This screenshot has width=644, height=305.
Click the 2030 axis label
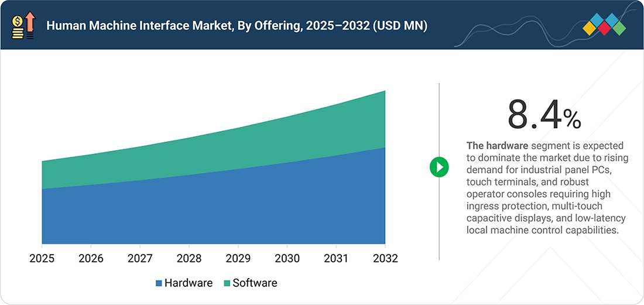[287, 259]
